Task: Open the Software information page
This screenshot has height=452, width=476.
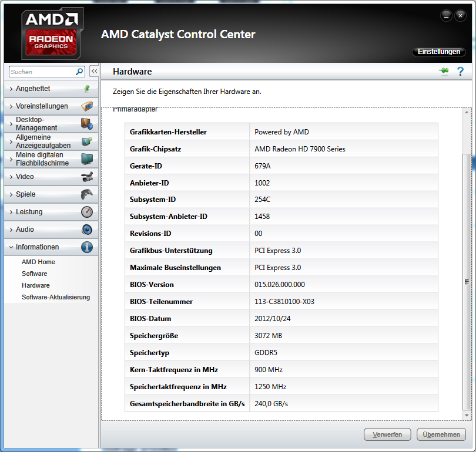Action: coord(34,274)
